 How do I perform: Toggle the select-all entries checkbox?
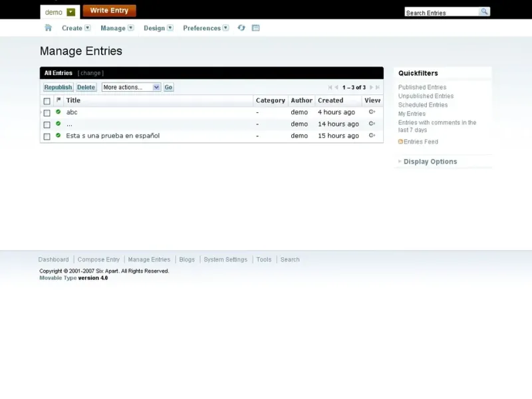pos(47,101)
